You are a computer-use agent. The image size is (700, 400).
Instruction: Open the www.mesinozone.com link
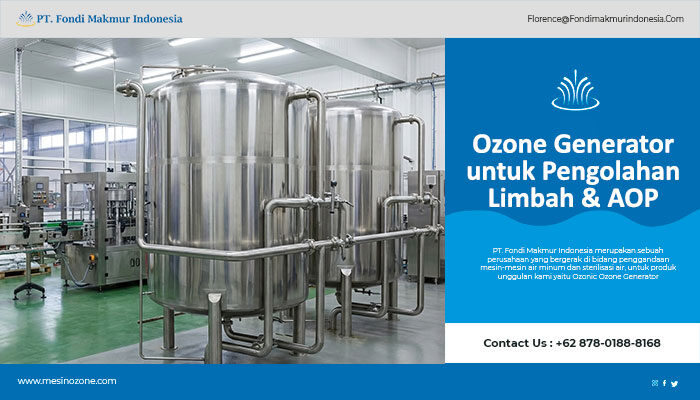[67, 381]
